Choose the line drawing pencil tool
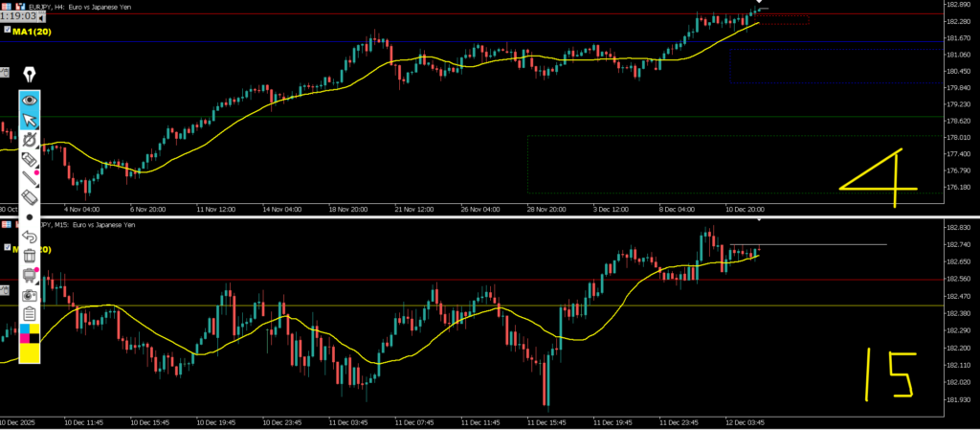 (x=29, y=177)
